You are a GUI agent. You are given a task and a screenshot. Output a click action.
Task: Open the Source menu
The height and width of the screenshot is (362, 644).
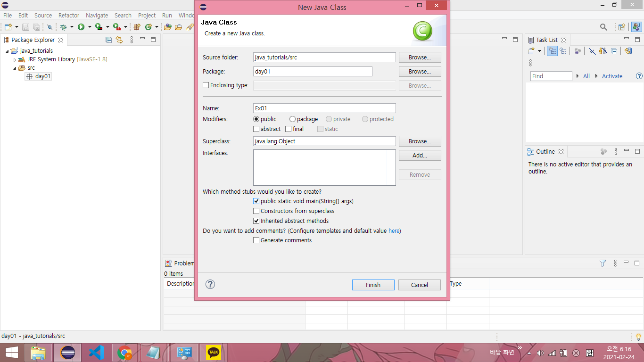tap(43, 15)
